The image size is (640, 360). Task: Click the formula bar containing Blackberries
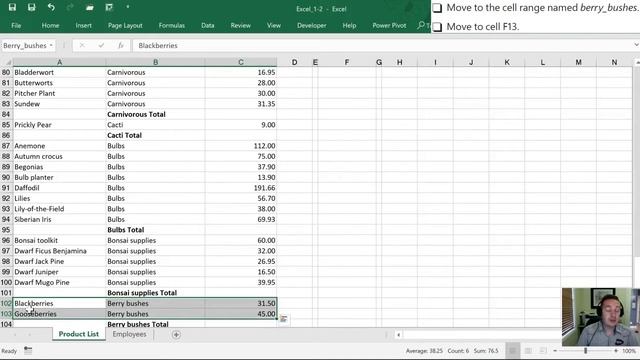384,45
